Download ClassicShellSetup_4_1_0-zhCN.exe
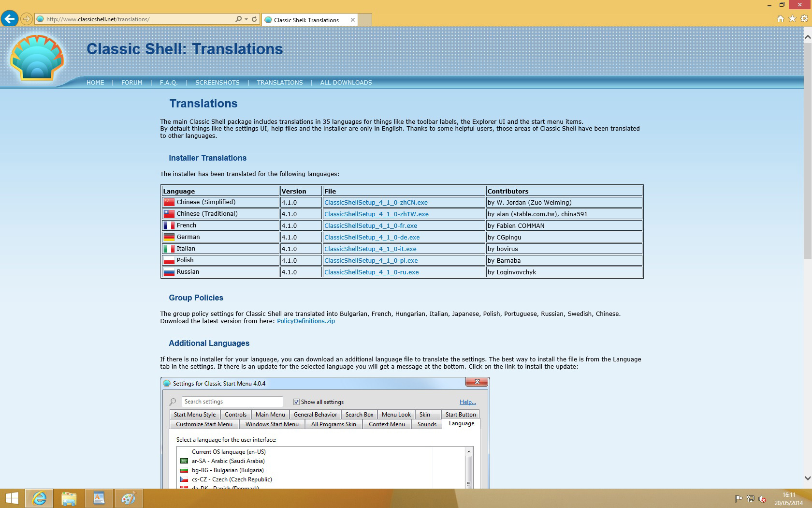The width and height of the screenshot is (812, 508). (376, 203)
